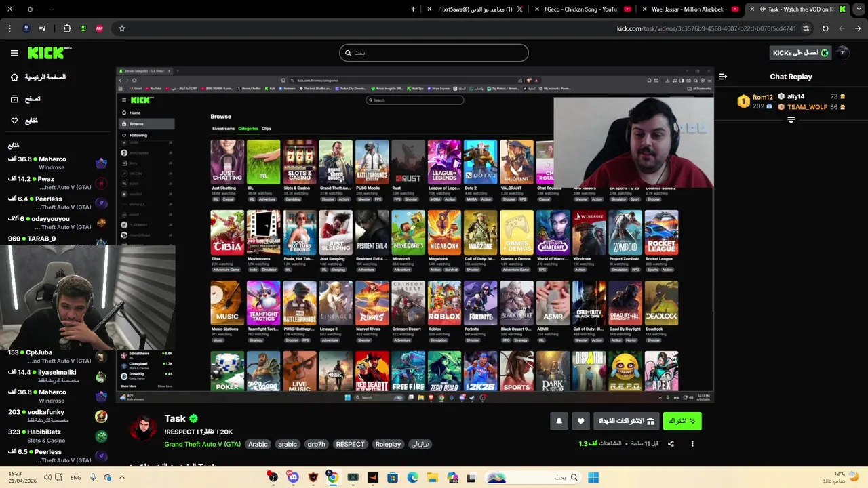The image size is (868, 488).
Task: Expand the chat leaderboard chevron
Action: pyautogui.click(x=791, y=121)
